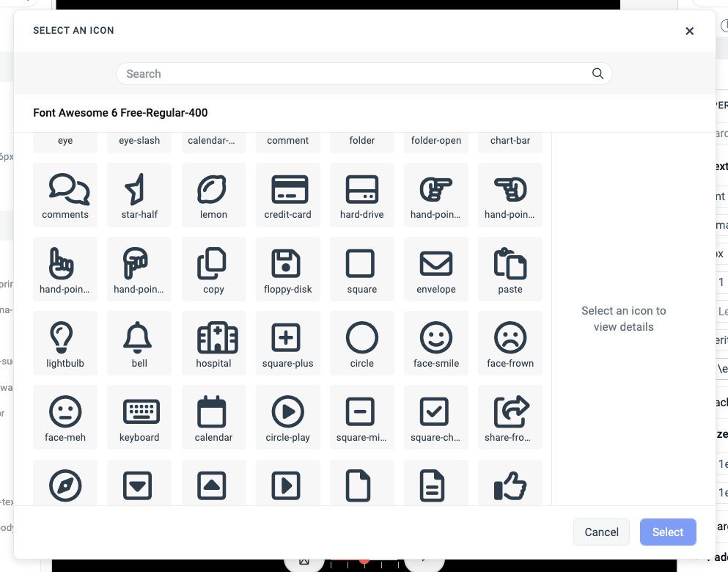Click the folder-open label tile
Image resolution: width=728 pixels, height=572 pixels.
point(436,142)
